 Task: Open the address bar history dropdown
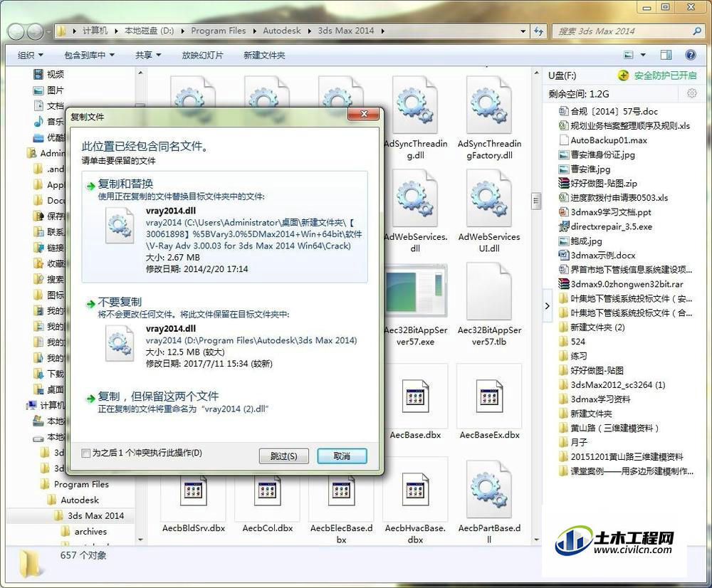click(x=523, y=31)
